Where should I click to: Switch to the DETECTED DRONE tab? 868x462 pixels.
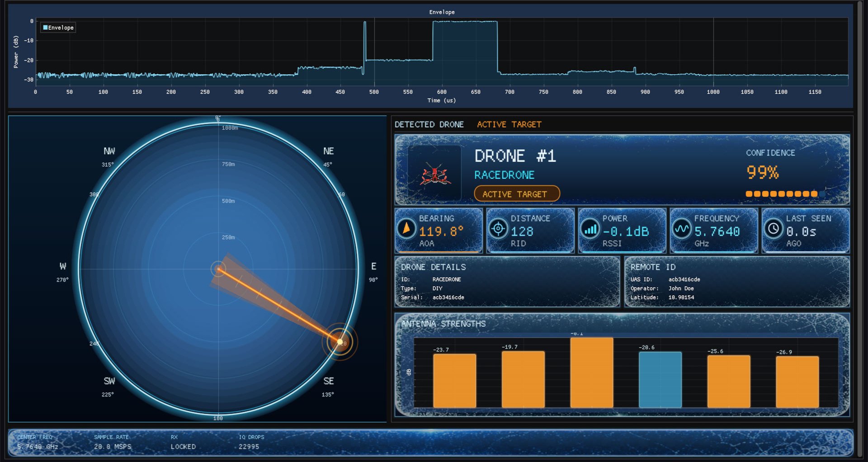pyautogui.click(x=429, y=124)
